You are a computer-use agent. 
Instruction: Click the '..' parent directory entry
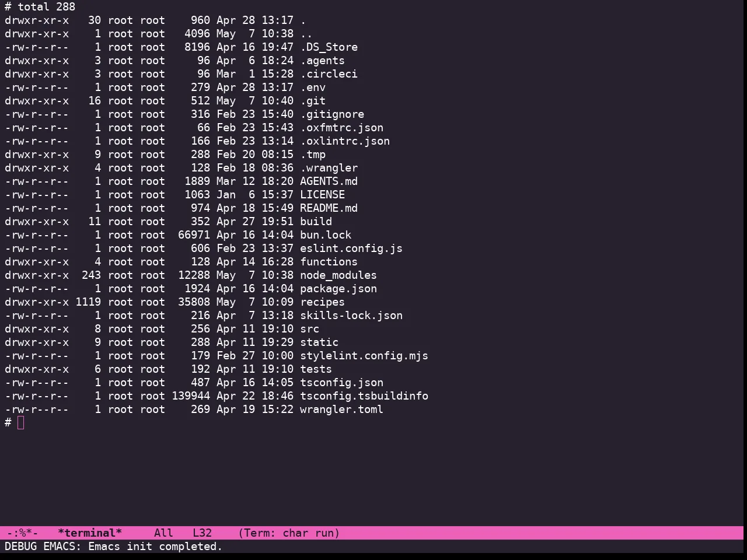pyautogui.click(x=306, y=34)
